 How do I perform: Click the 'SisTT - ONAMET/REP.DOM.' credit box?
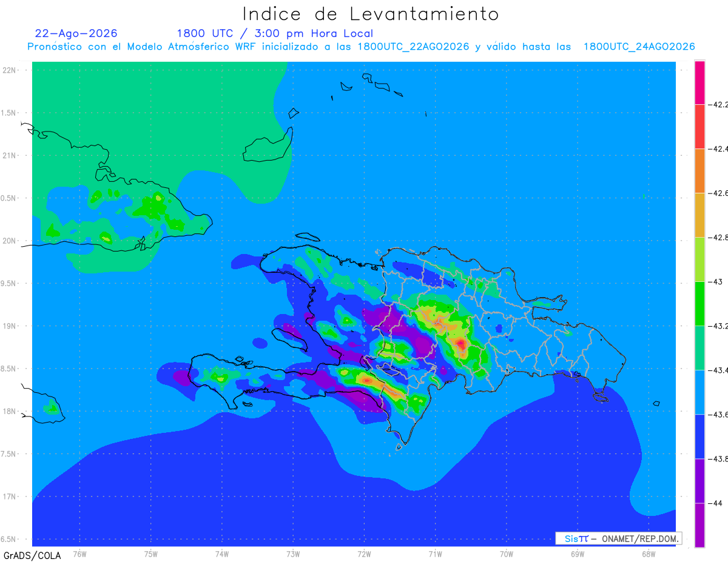click(x=619, y=538)
